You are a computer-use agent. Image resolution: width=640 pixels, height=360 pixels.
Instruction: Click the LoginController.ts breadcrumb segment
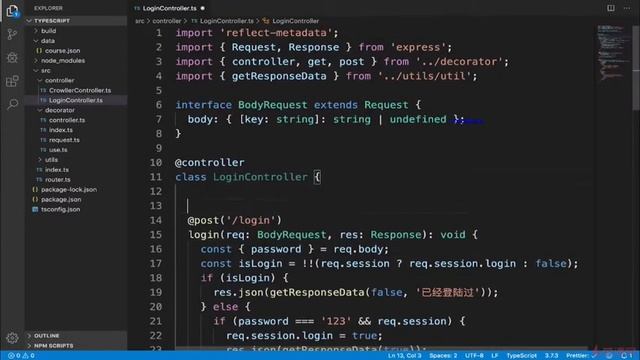pos(222,21)
